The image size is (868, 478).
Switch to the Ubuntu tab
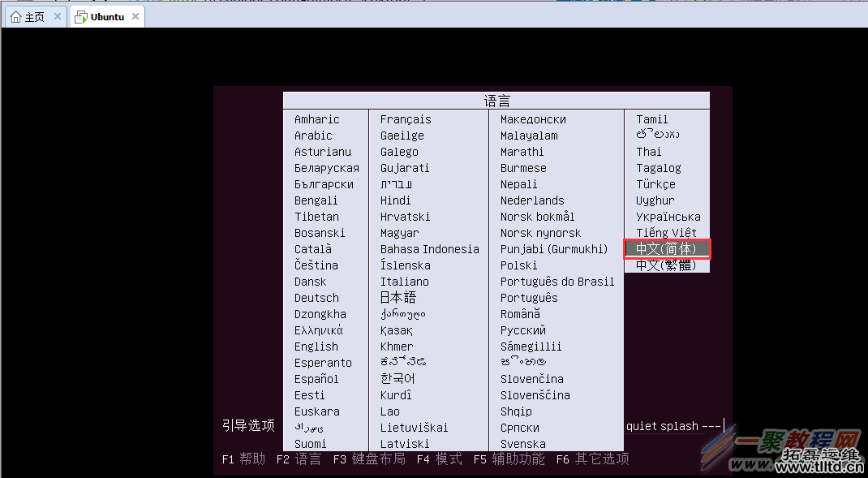point(107,15)
